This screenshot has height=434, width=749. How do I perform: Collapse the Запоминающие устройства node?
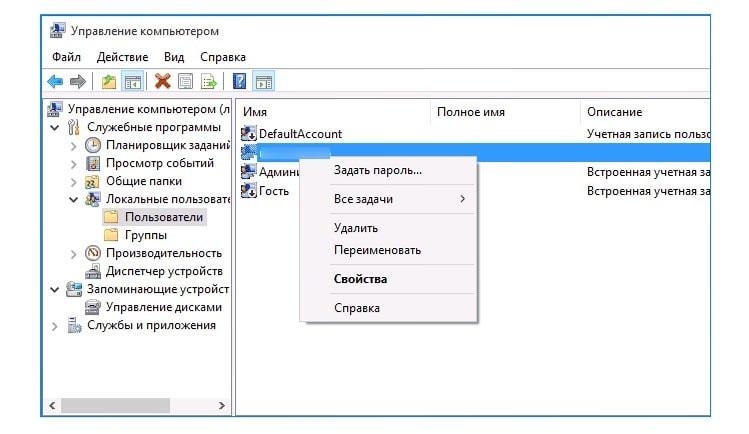pyautogui.click(x=55, y=289)
